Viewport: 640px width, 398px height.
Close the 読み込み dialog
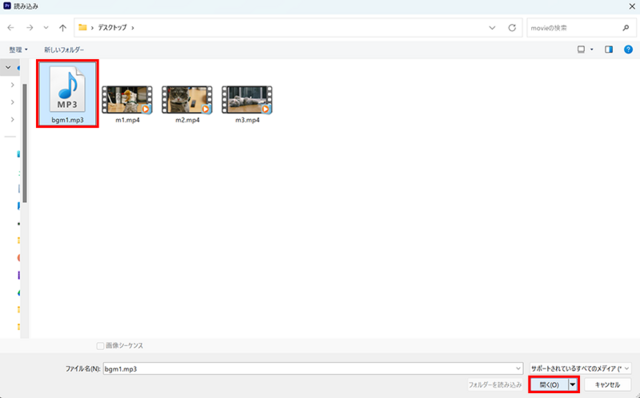tap(632, 7)
